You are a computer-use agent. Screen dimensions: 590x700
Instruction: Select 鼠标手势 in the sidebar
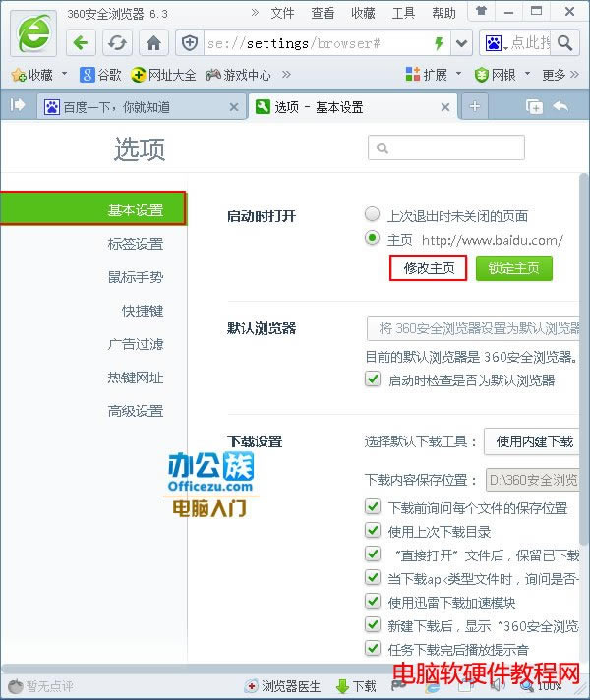[136, 277]
